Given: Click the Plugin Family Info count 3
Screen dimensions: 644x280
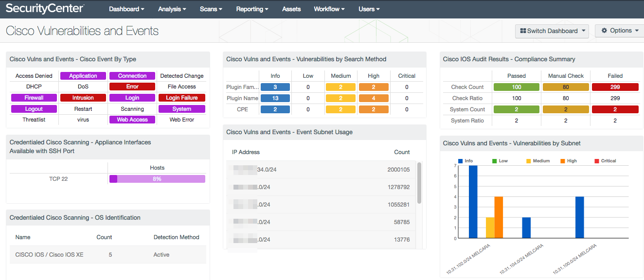Looking at the screenshot, I should click(x=275, y=87).
